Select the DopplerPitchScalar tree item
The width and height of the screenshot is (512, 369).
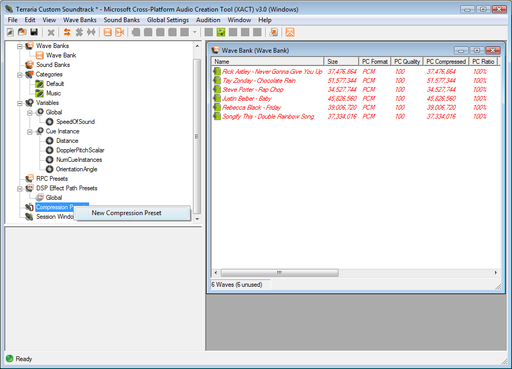[80, 150]
